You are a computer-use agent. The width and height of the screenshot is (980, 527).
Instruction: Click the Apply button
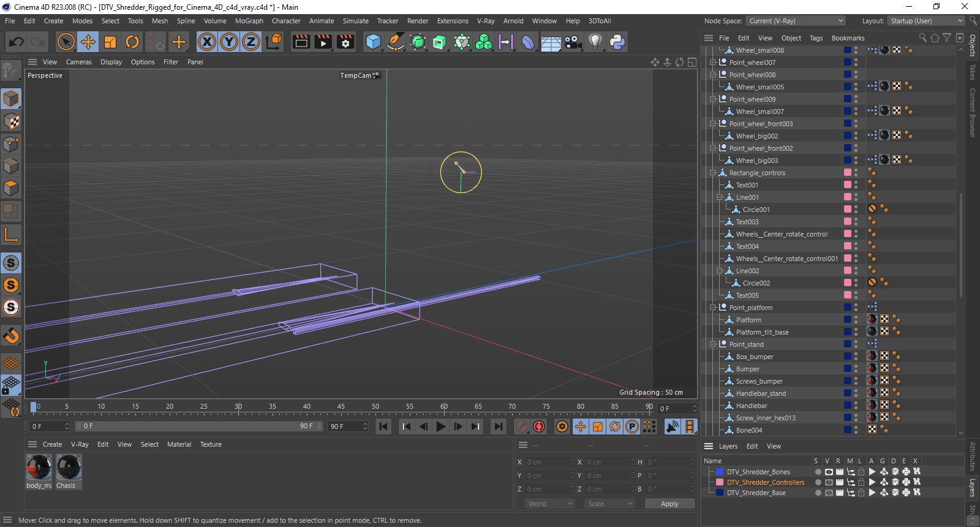pyautogui.click(x=669, y=504)
